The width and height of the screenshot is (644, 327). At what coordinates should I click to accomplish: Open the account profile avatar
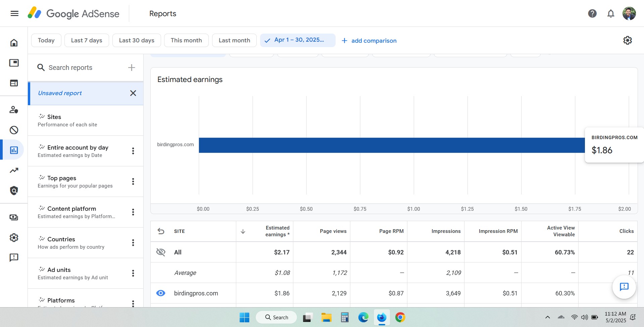click(629, 13)
